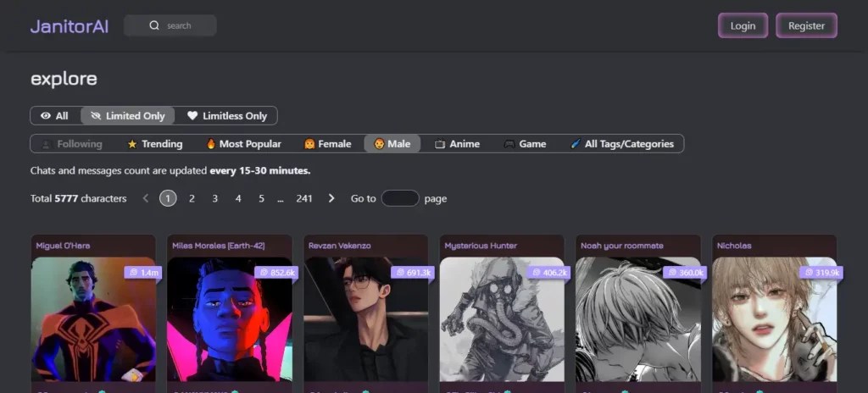Go to page 3
This screenshot has width=868, height=393.
[x=214, y=198]
